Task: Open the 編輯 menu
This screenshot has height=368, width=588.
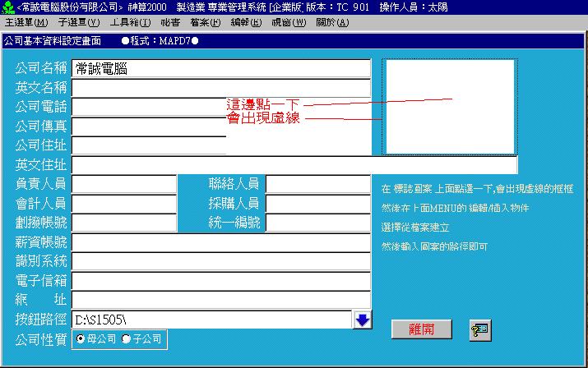Action: tap(246, 22)
